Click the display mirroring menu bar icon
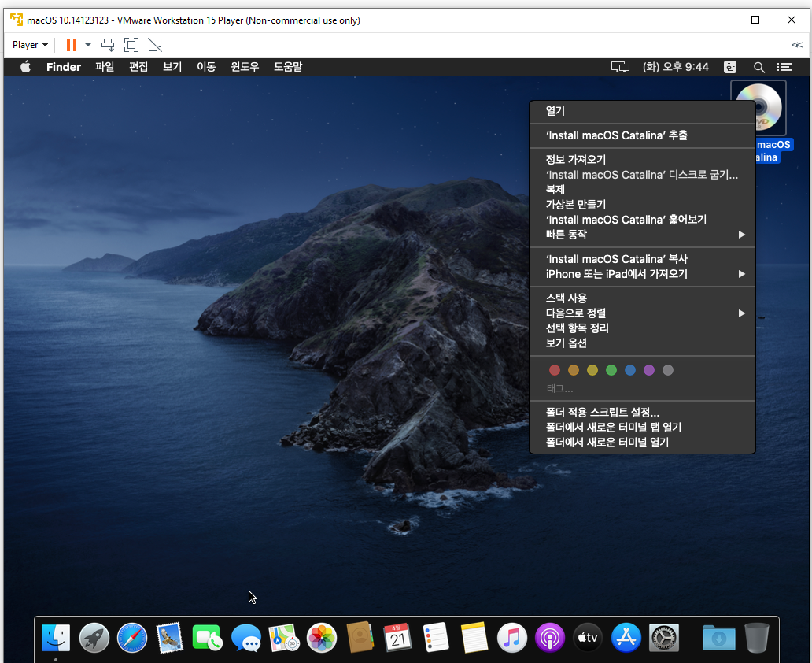The height and width of the screenshot is (663, 812). tap(620, 67)
